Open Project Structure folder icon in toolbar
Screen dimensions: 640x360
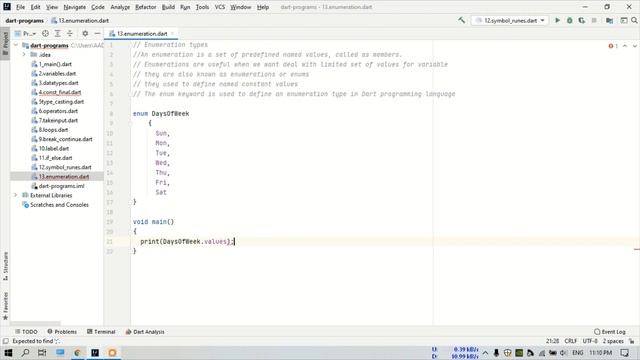[609, 20]
